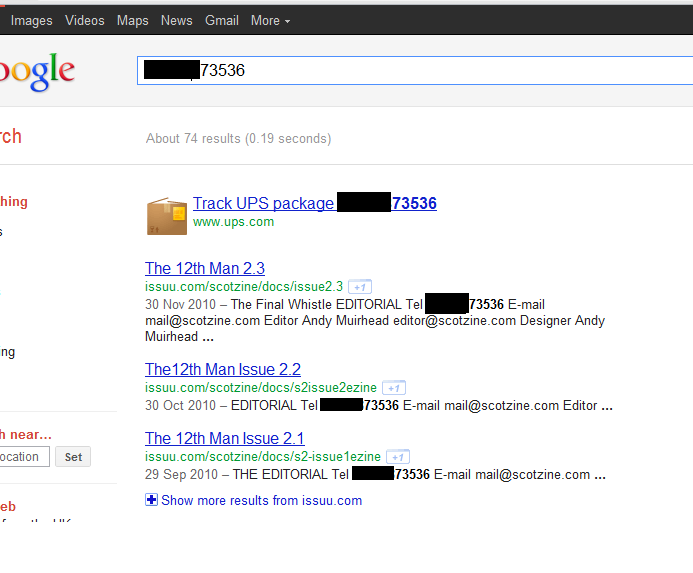The width and height of the screenshot is (693, 573).
Task: Click the 29 Sep 2010 snippet date
Action: (181, 474)
